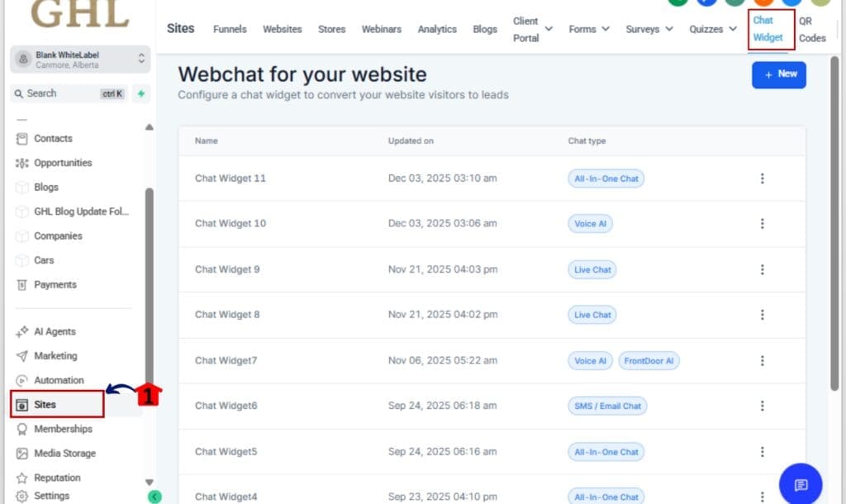Open the Quizzes dropdown menu
The width and height of the screenshot is (846, 504).
point(711,29)
